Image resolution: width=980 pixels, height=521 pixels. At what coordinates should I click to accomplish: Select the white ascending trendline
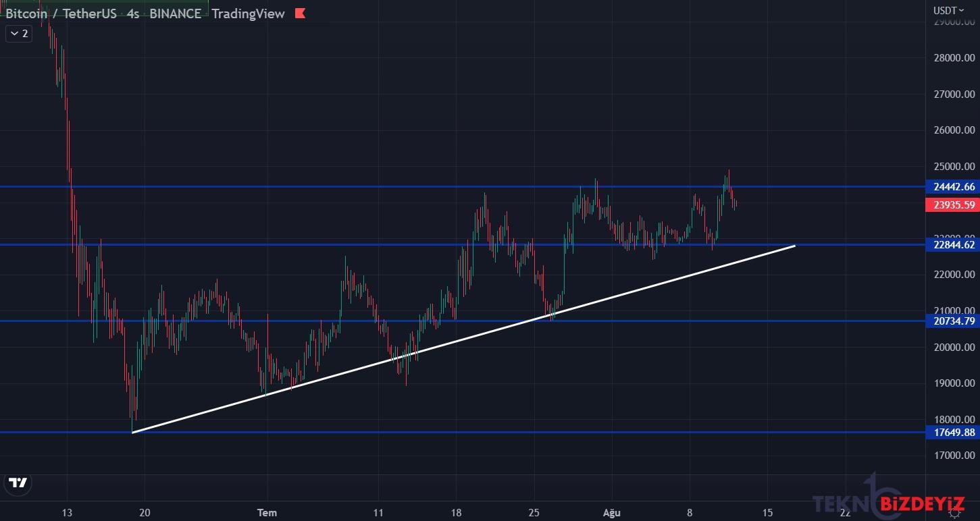[463, 339]
